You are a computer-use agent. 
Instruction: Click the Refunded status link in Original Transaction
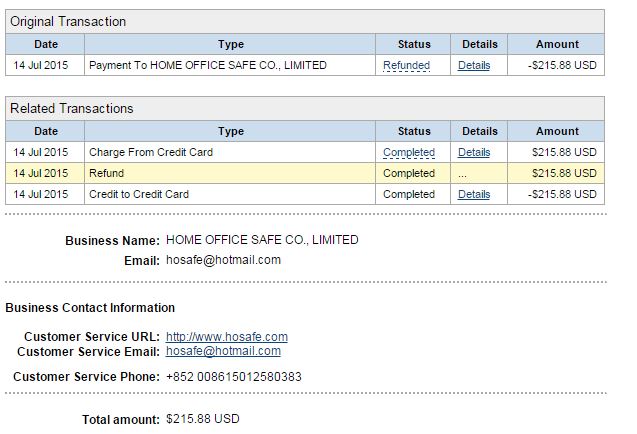click(x=406, y=66)
